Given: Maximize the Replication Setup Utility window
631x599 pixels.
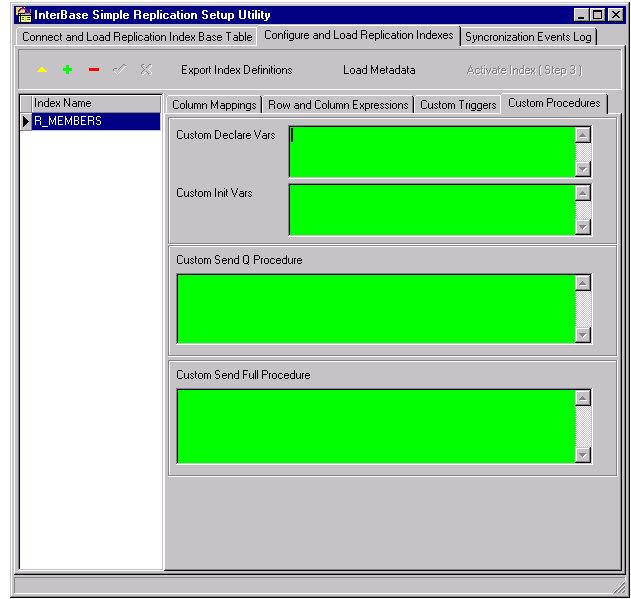Looking at the screenshot, I should 597,15.
